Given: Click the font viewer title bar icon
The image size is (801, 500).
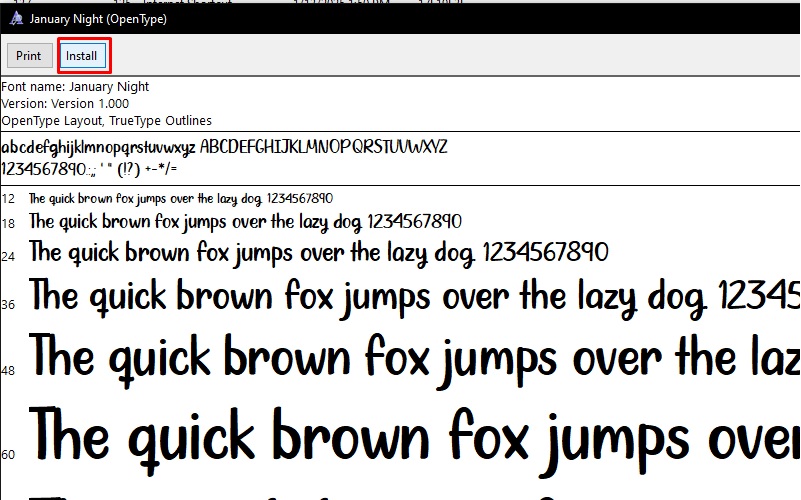Looking at the screenshot, I should point(16,19).
